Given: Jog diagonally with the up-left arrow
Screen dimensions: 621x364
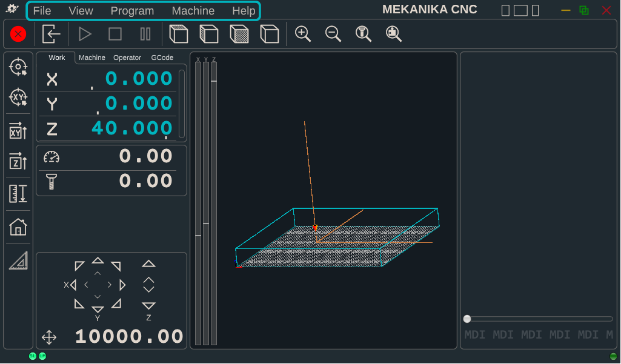Looking at the screenshot, I should coord(79,266).
